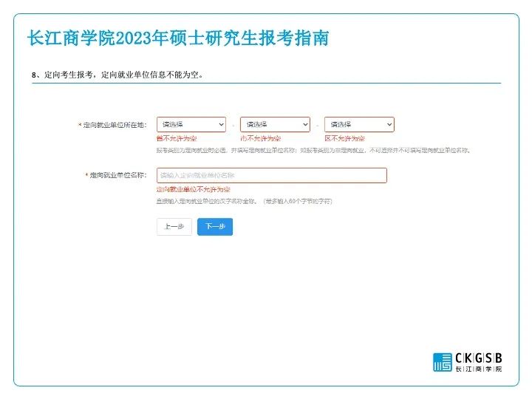Open the city 请选择 dropdown

275,125
